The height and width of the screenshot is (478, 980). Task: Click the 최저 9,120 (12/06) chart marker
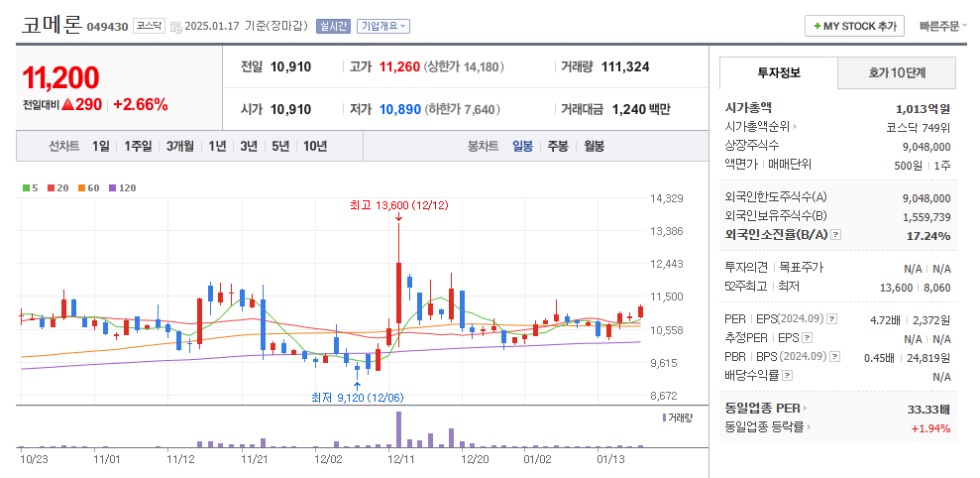(x=357, y=397)
